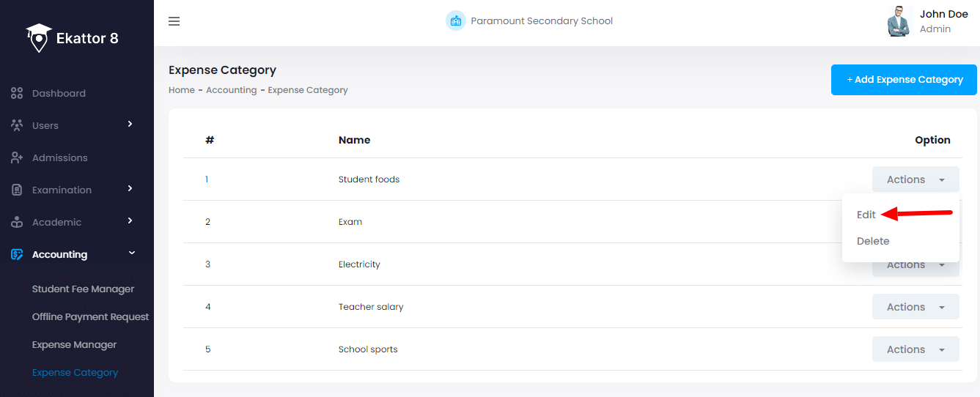Click the hamburger menu icon
The height and width of the screenshot is (397, 980).
(x=174, y=21)
